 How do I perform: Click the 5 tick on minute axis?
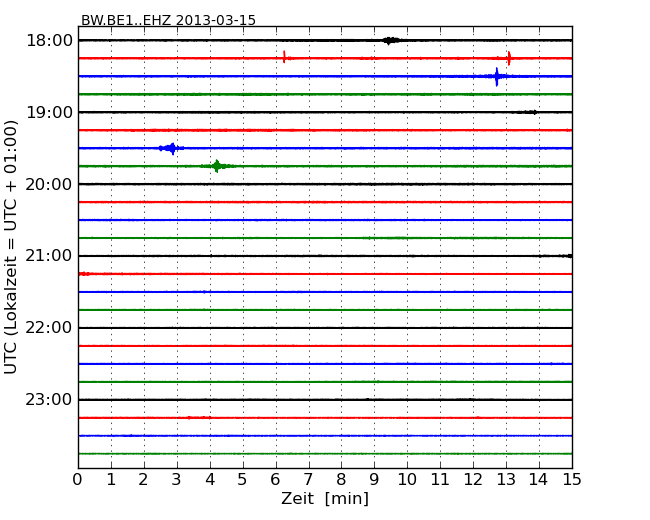coord(243,480)
